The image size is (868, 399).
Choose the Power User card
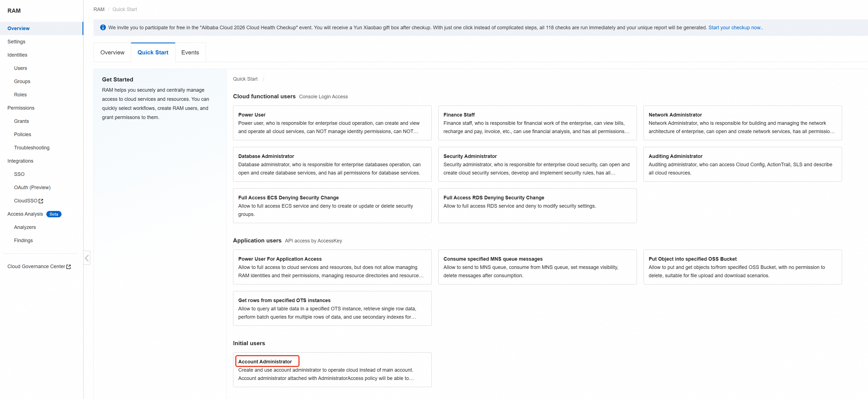(x=332, y=123)
